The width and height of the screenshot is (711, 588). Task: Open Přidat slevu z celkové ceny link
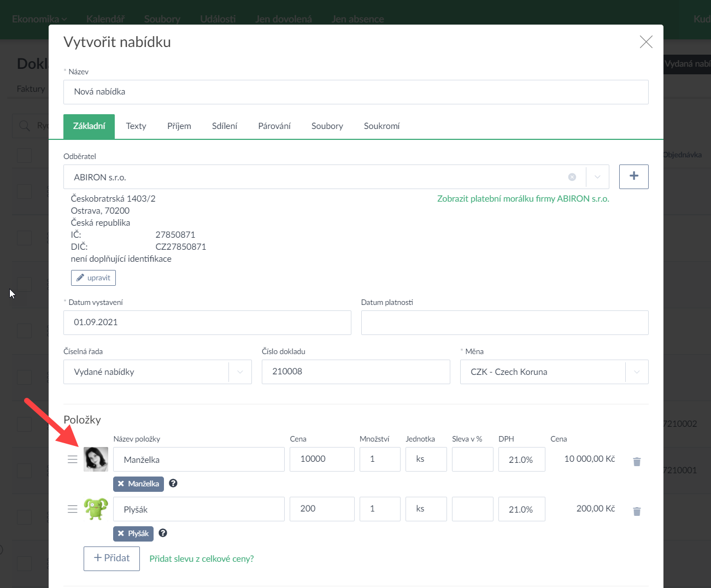[x=202, y=558]
